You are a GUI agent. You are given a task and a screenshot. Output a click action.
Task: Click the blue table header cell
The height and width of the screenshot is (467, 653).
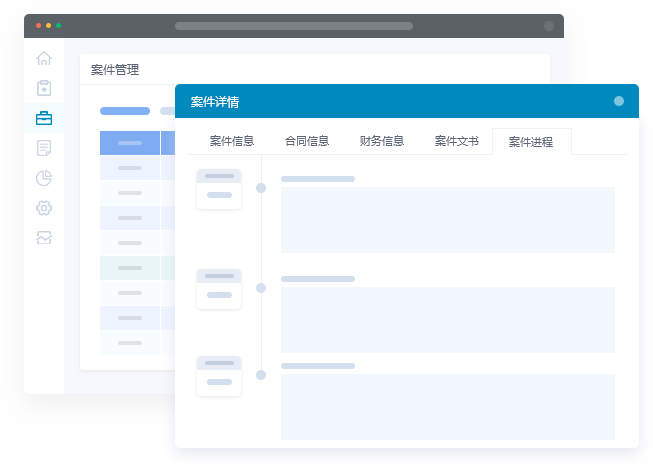(130, 143)
